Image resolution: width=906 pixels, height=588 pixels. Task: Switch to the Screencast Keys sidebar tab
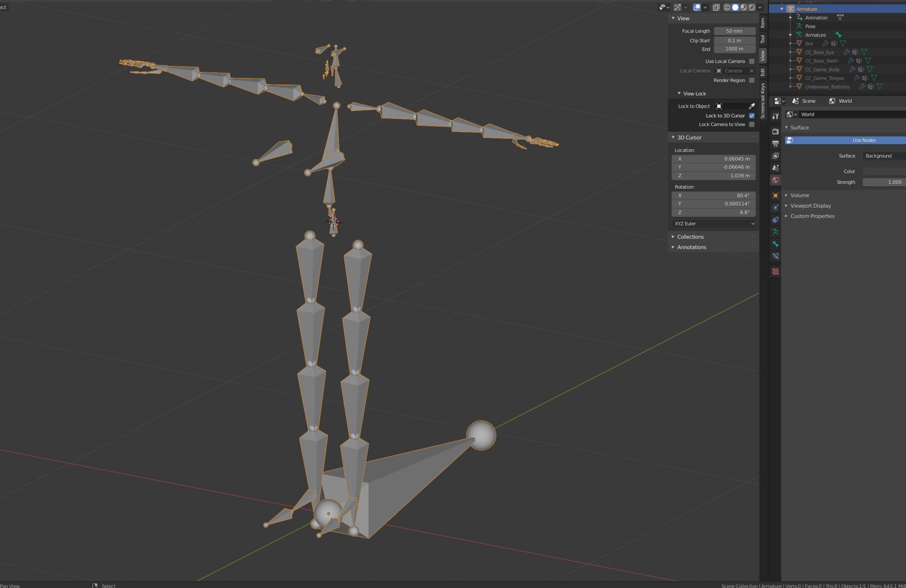(763, 100)
